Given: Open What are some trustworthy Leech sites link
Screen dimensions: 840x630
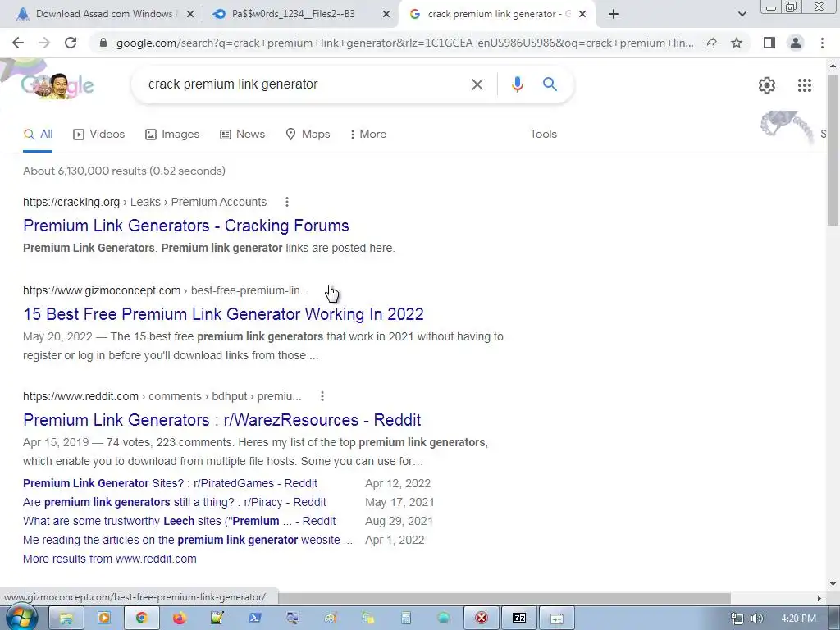Looking at the screenshot, I should 180,521.
